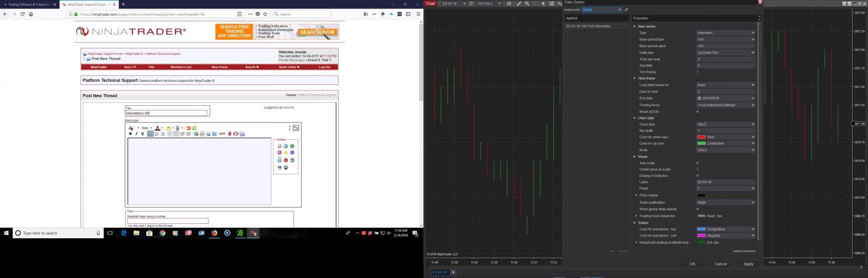Open FAQ in forum navigation
This screenshot has width=868, height=278.
point(151,67)
